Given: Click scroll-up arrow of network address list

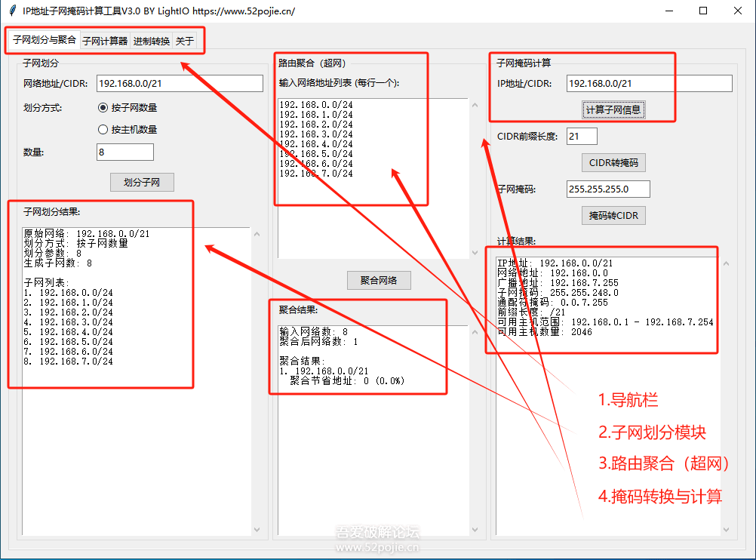Looking at the screenshot, I should 475,106.
